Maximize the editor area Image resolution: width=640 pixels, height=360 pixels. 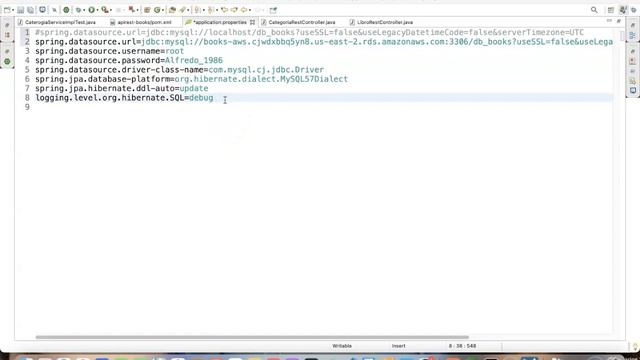point(619,20)
